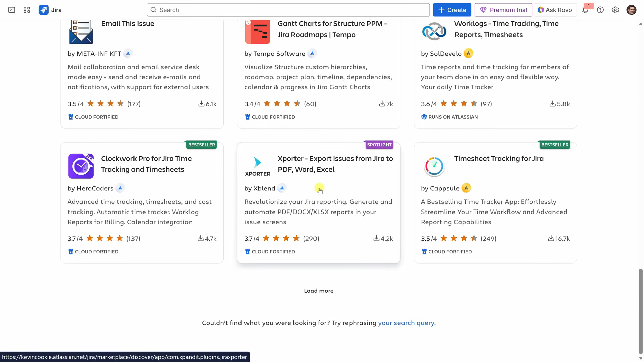Click the Cloud Fortified icon on Xporter card
Image resolution: width=644 pixels, height=362 pixels.
pos(248,252)
